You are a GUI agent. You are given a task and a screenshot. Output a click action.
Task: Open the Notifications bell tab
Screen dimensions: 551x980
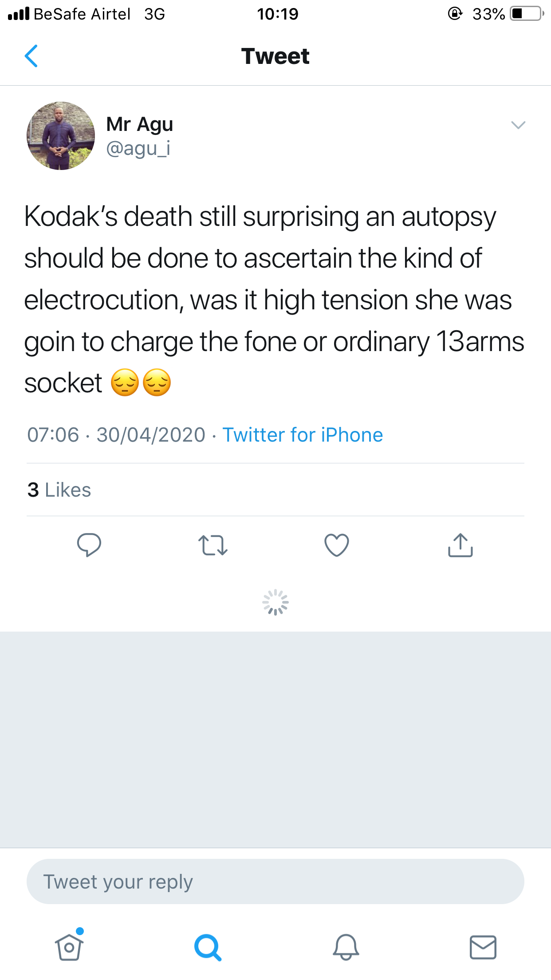coord(346,947)
